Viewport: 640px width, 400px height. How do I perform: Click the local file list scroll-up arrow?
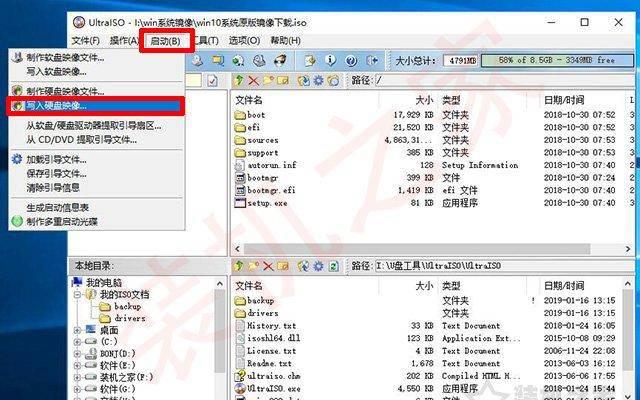pyautogui.click(x=627, y=283)
